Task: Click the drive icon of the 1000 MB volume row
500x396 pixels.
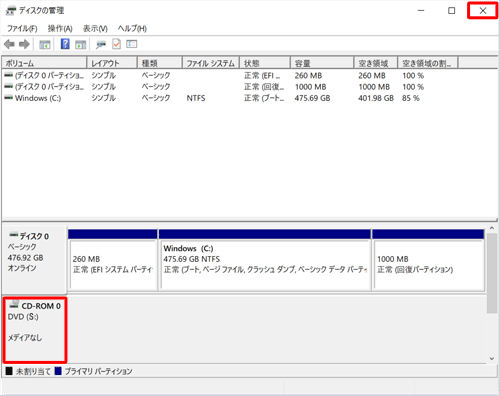Action: (9, 87)
